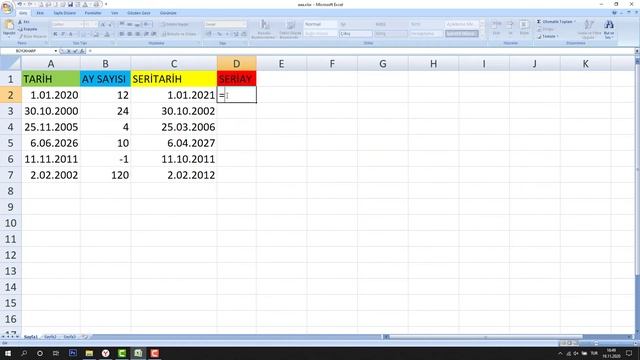
Task: Apply the Çıkış cell style
Action: pos(355,34)
